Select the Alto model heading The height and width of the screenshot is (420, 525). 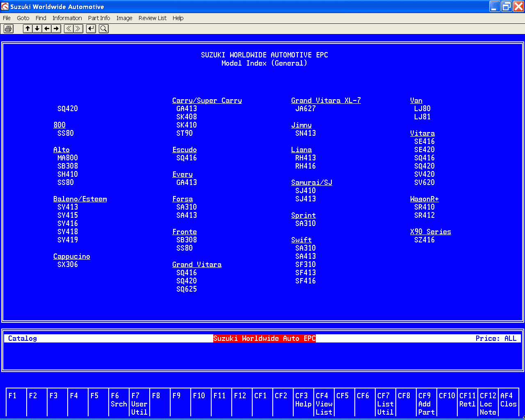coord(62,150)
